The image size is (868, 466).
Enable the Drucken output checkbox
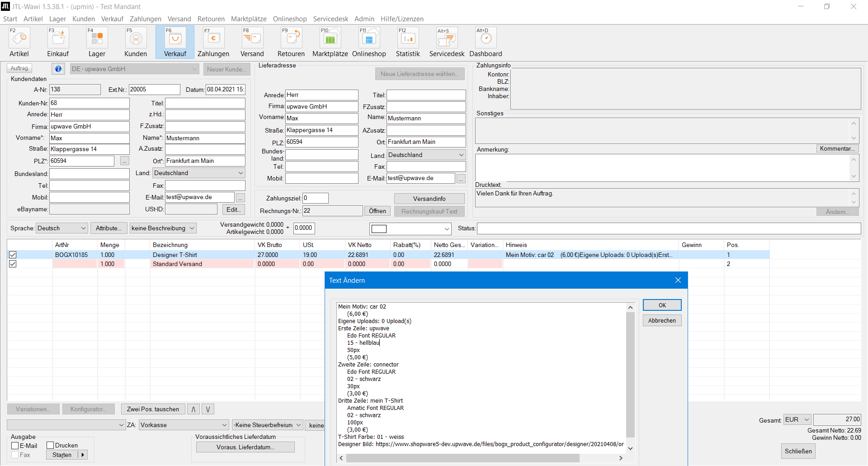click(x=50, y=446)
